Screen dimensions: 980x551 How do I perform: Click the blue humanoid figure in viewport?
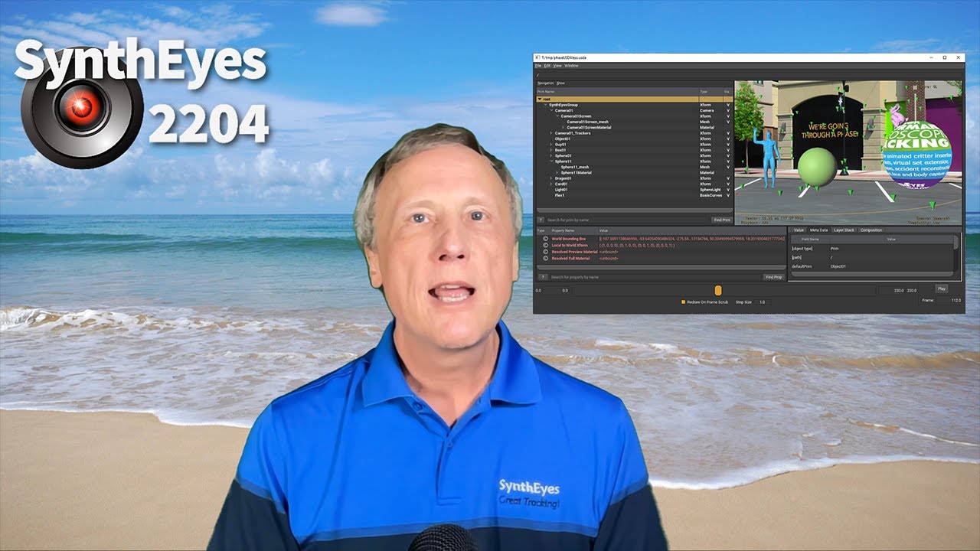click(768, 158)
